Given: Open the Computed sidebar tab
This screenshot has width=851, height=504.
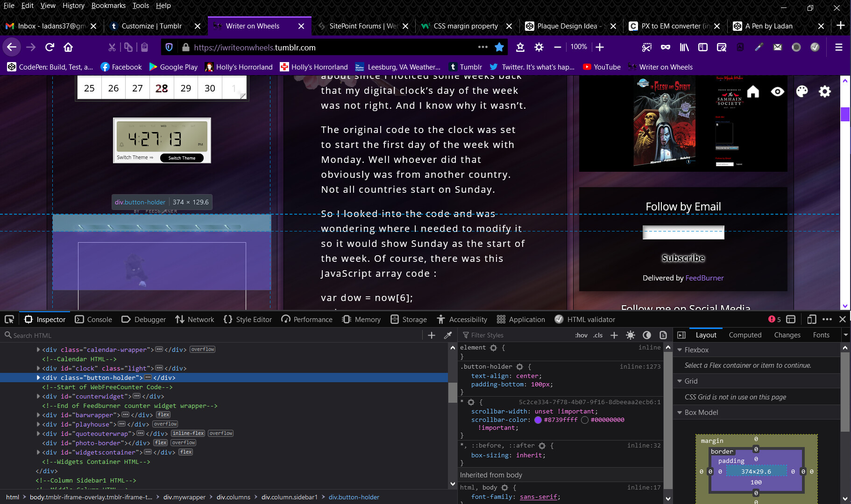Looking at the screenshot, I should tap(745, 335).
